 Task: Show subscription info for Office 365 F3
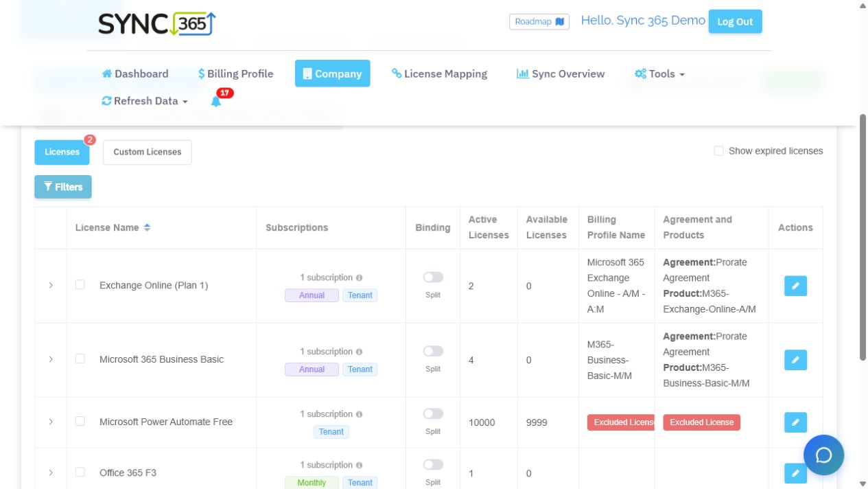pos(359,465)
